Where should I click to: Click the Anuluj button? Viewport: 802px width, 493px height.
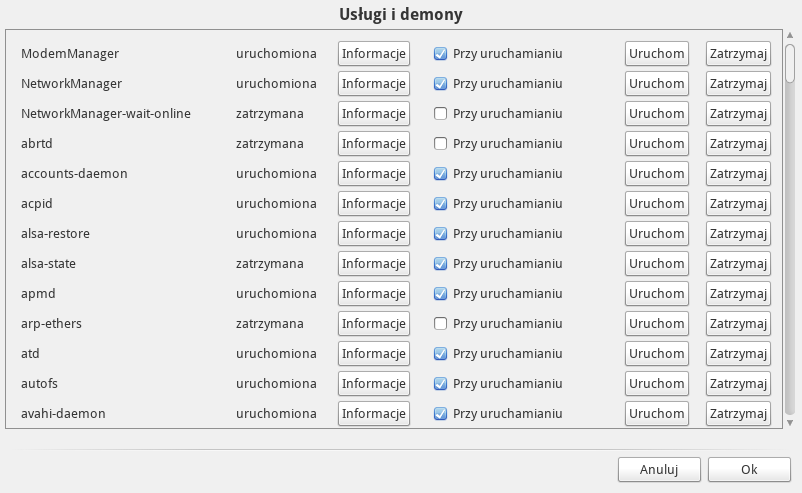pos(659,470)
